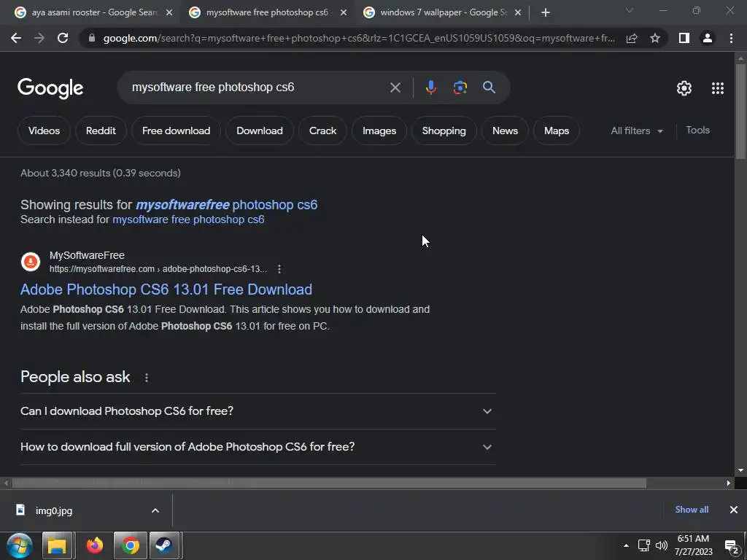The width and height of the screenshot is (747, 560).
Task: Click the horizontal scrollbar right arrow
Action: point(729,483)
